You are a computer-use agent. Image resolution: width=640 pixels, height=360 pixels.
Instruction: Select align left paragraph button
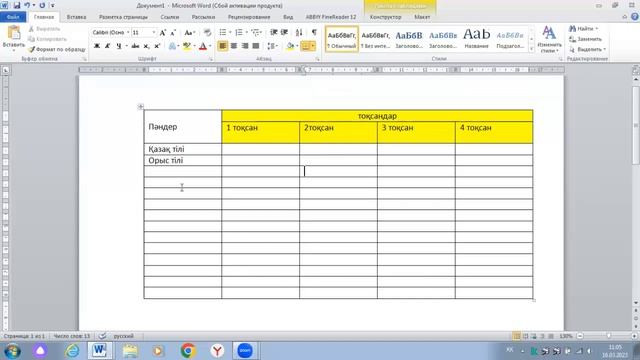222,46
